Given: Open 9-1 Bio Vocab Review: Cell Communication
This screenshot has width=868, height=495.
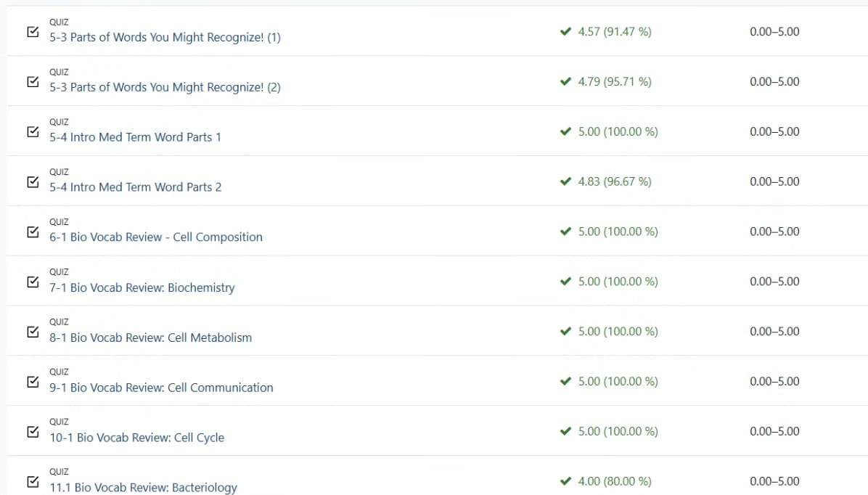Looking at the screenshot, I should [161, 388].
